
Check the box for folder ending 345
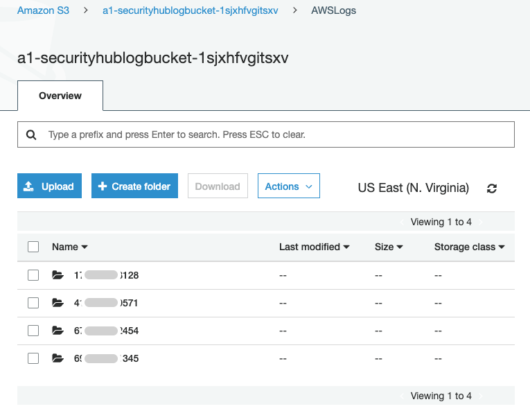(33, 358)
